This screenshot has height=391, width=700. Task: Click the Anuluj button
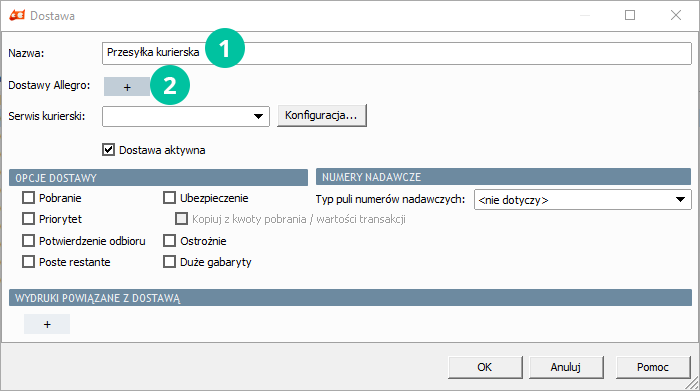point(566,367)
